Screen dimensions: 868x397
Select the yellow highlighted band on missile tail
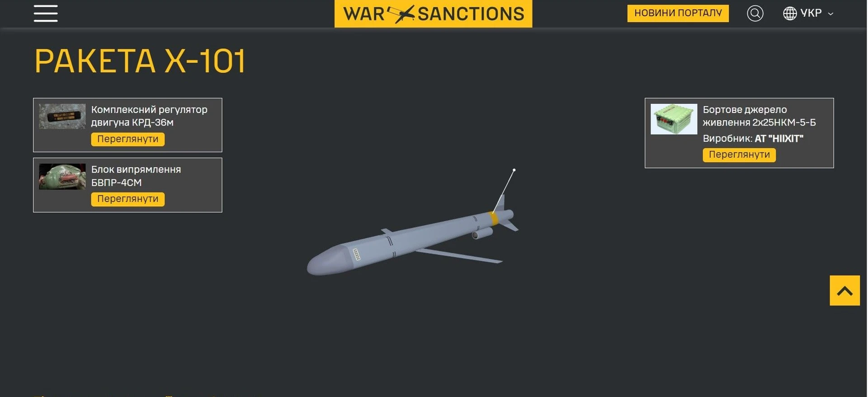tap(494, 218)
